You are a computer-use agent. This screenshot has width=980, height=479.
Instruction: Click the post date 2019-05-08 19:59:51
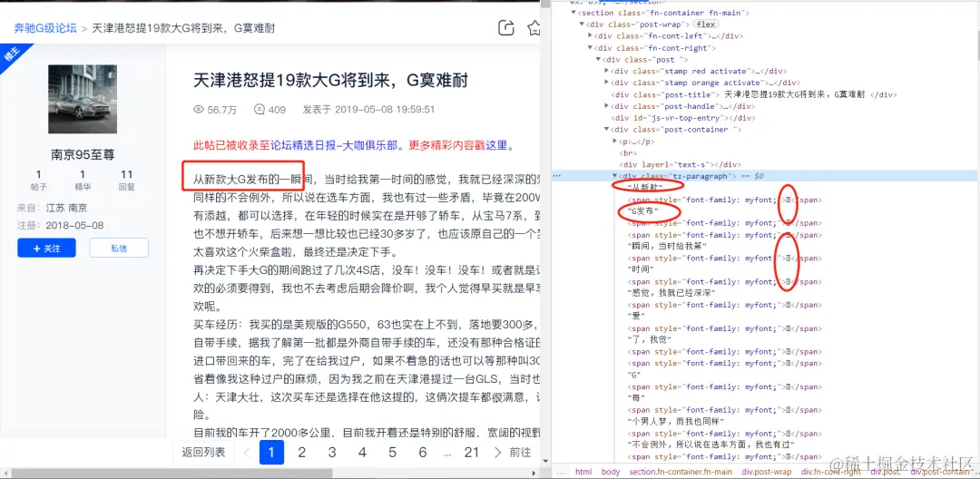[x=385, y=109]
